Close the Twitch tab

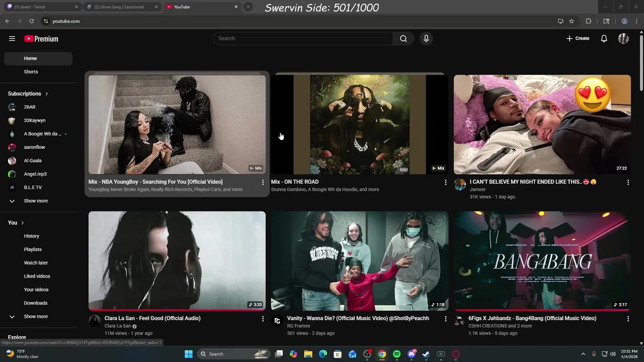76,7
